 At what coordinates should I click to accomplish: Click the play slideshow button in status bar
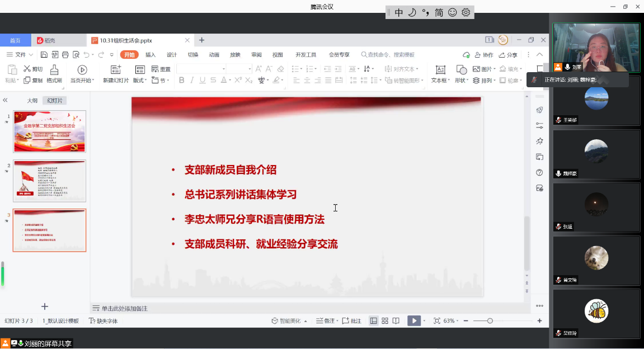413,321
